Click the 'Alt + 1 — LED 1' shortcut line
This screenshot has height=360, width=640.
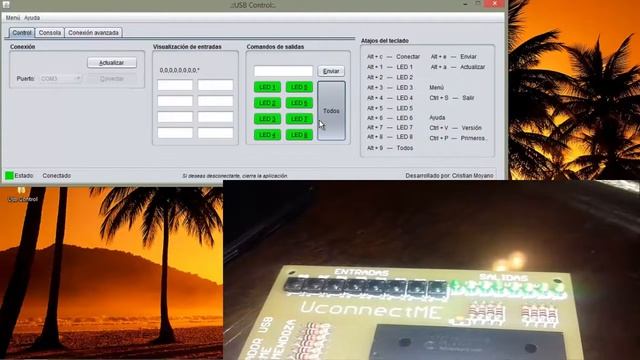(390, 67)
